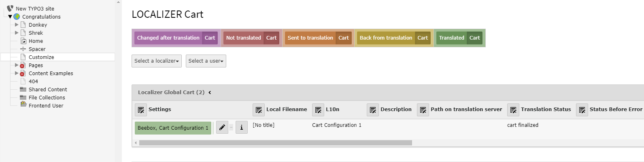Toggle the Changed after translation filter
This screenshot has width=644, height=162.
point(168,38)
